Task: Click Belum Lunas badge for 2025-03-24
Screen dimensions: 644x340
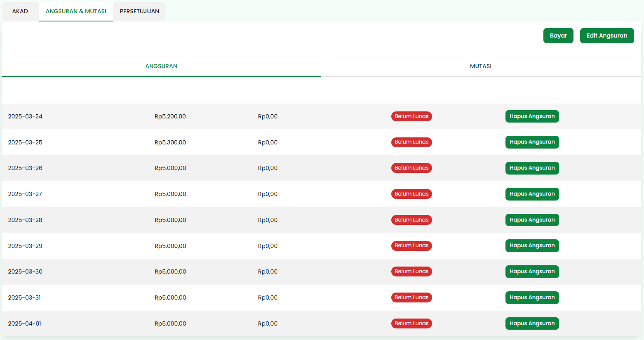Action: (x=411, y=116)
